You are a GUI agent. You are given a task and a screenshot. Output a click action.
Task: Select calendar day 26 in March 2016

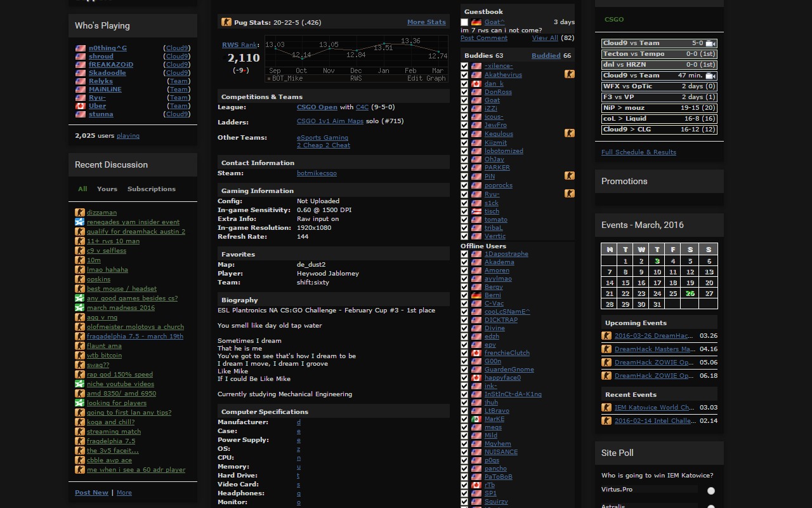690,293
